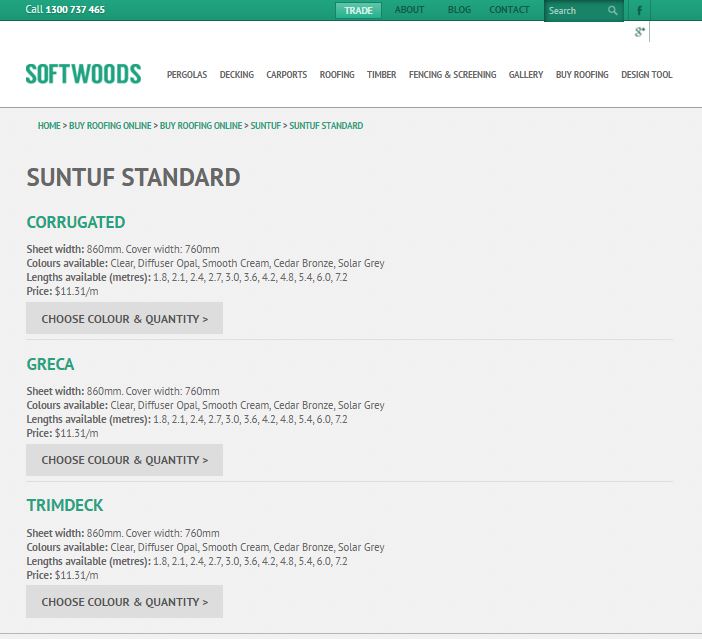
Task: Click Corrugated colours available line
Action: tap(205, 263)
